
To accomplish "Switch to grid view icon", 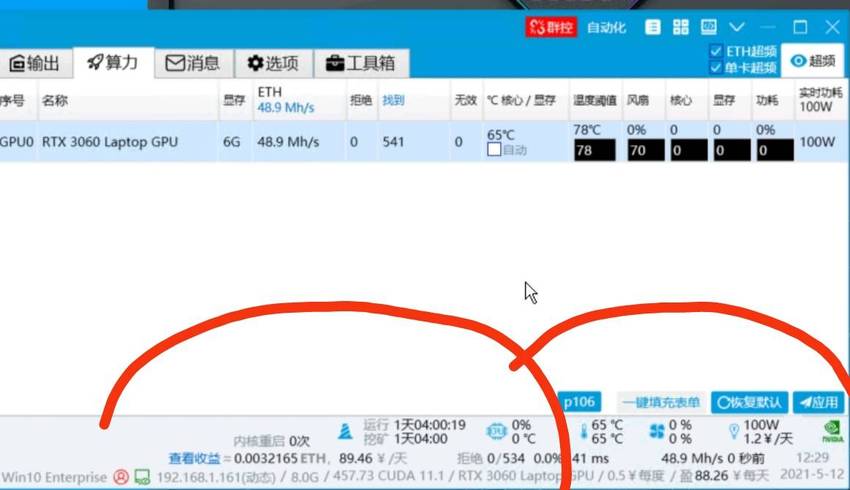I will pos(681,27).
